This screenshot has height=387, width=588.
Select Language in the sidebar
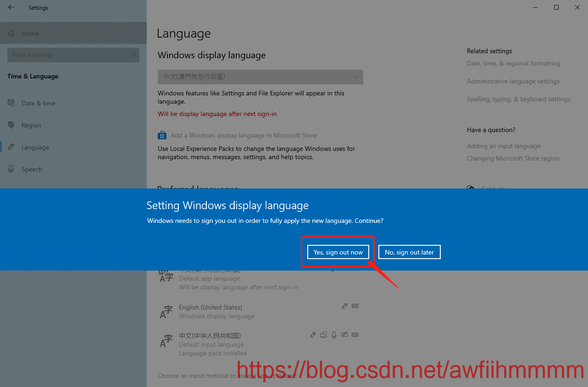coord(73,147)
